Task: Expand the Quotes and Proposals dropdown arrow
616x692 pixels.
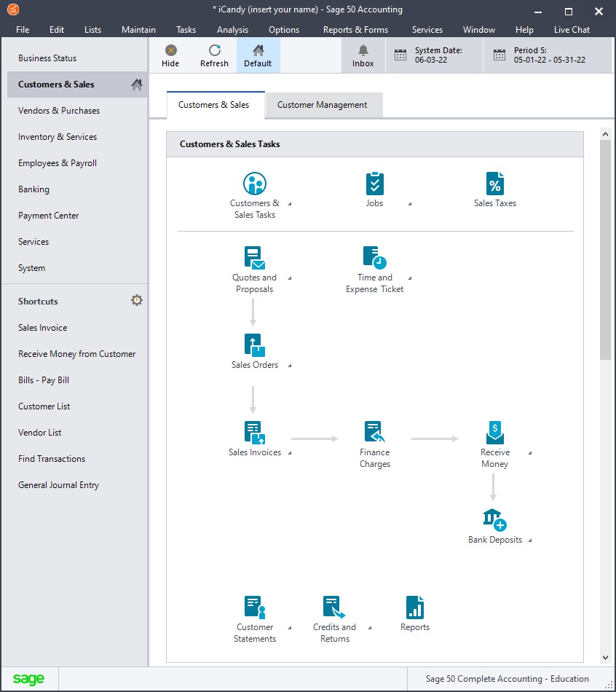Action: point(290,278)
